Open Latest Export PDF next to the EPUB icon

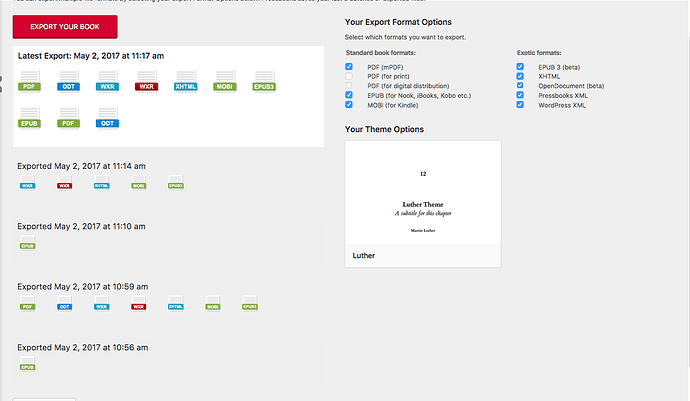tap(68, 118)
